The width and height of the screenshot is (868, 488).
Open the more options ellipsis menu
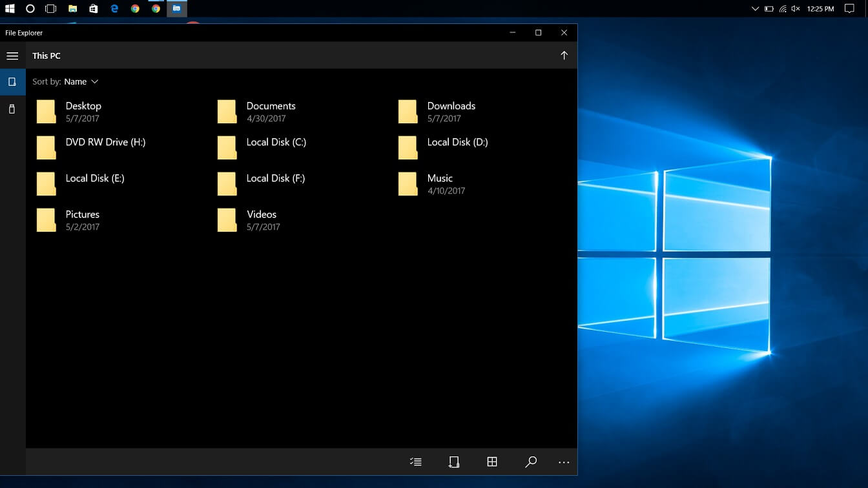[x=563, y=462]
